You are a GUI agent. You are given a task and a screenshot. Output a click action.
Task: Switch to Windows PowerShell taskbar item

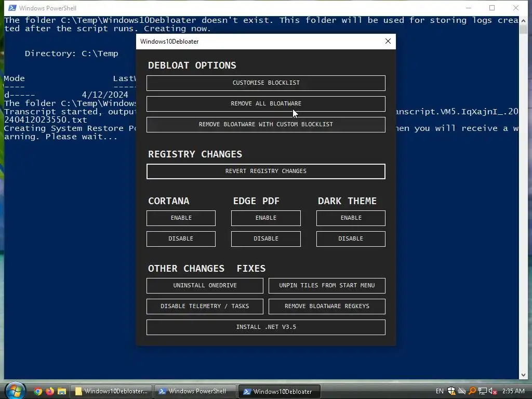[x=195, y=391]
